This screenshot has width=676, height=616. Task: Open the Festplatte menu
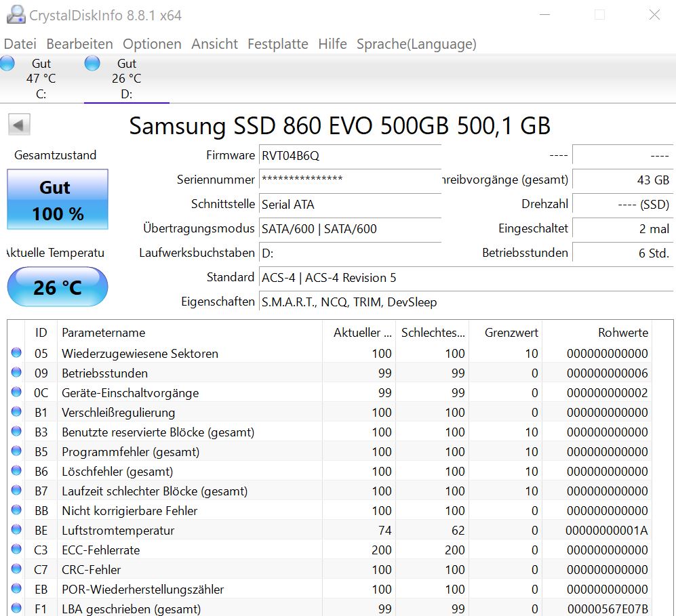click(277, 44)
